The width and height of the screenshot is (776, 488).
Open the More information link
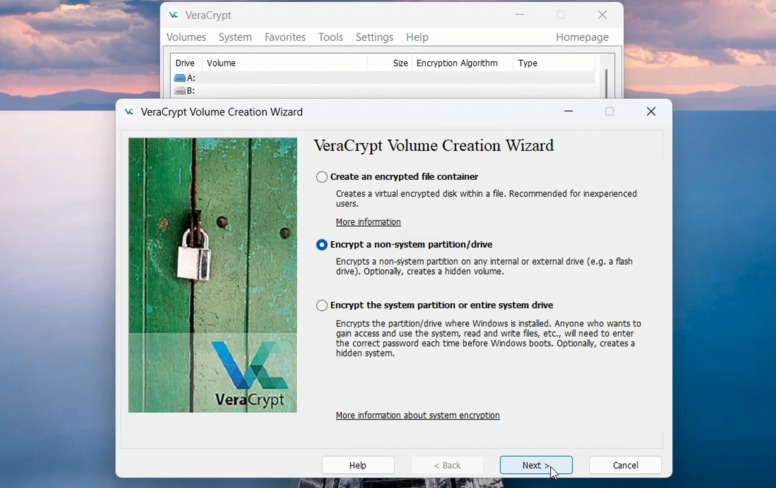tap(368, 222)
